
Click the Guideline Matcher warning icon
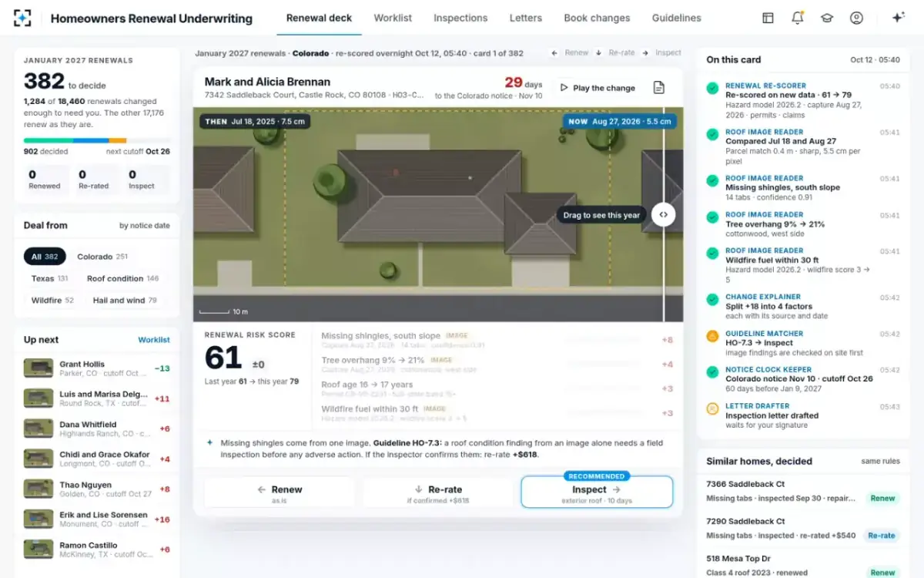click(713, 336)
